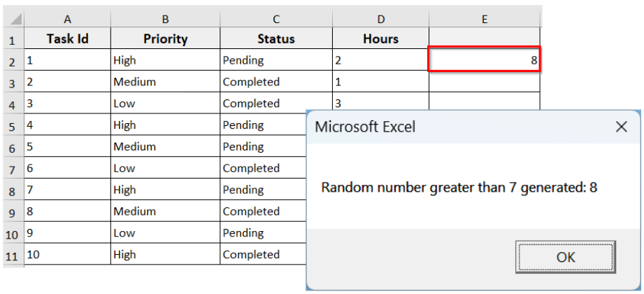The width and height of the screenshot is (644, 294).
Task: Select cell E2 containing 8
Action: pos(484,60)
